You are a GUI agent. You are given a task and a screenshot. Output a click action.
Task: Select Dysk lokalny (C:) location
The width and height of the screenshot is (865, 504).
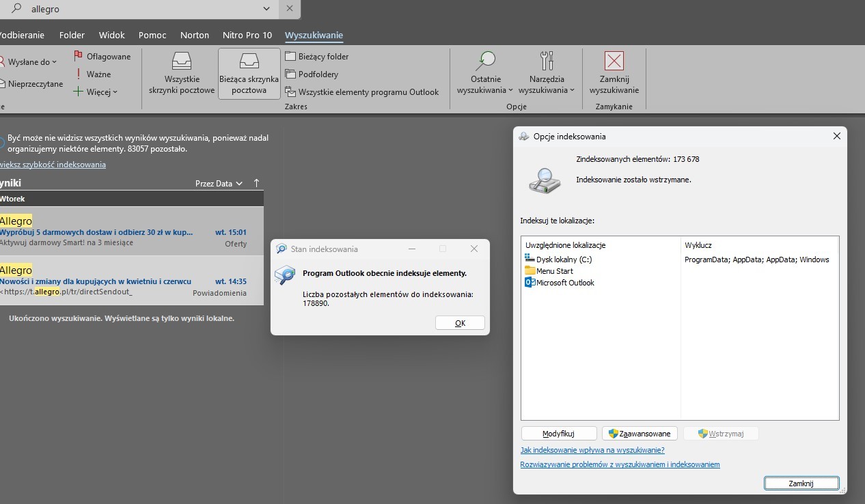[x=558, y=260]
